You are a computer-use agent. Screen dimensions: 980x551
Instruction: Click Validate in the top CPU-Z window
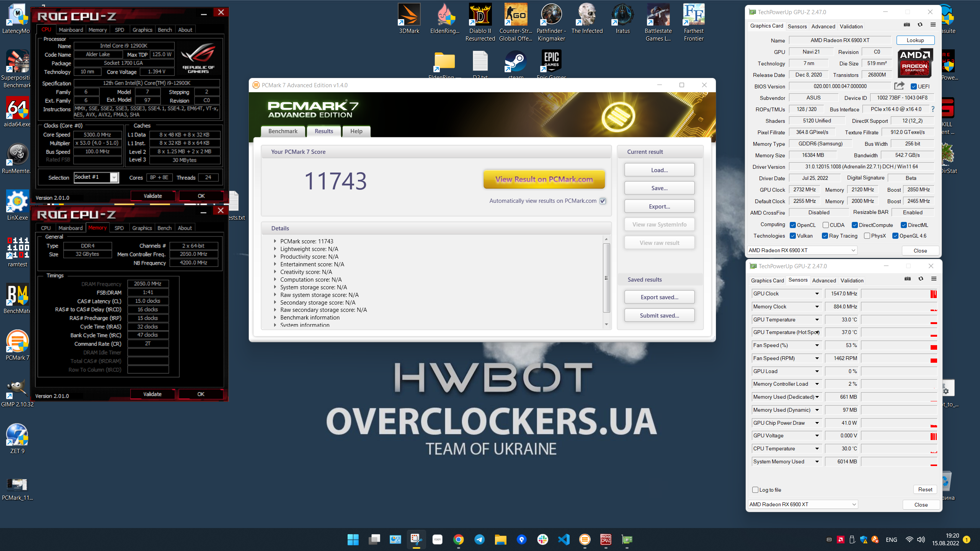tap(153, 196)
